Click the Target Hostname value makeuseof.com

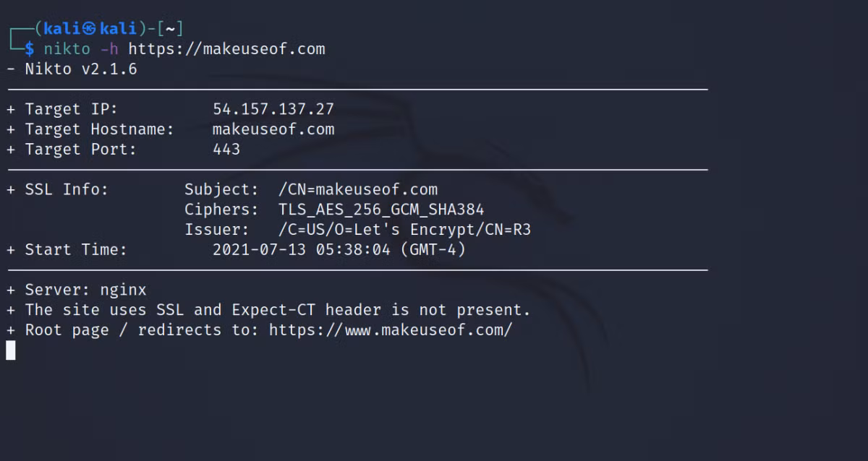coord(273,129)
